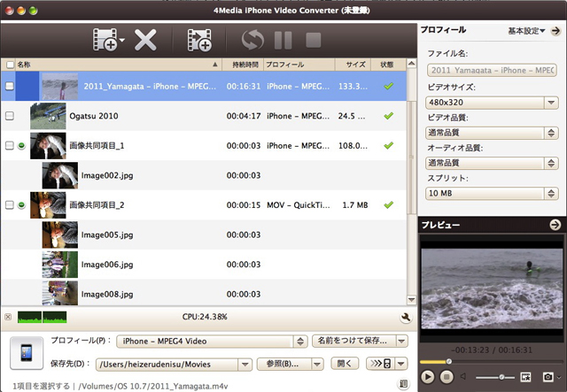Click the プレビュー panel arrow icon
Viewport: 567px width, 392px height.
click(555, 225)
